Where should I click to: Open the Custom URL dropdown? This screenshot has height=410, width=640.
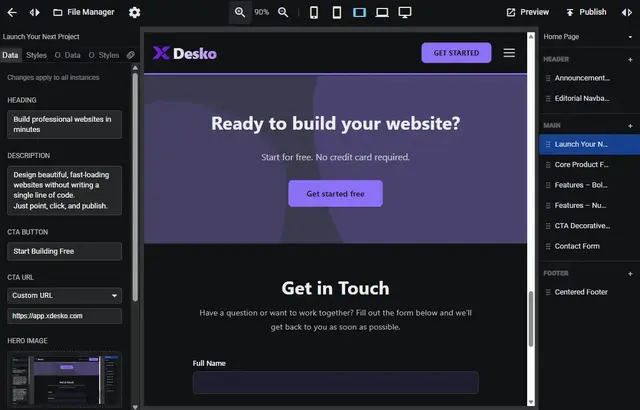click(64, 295)
